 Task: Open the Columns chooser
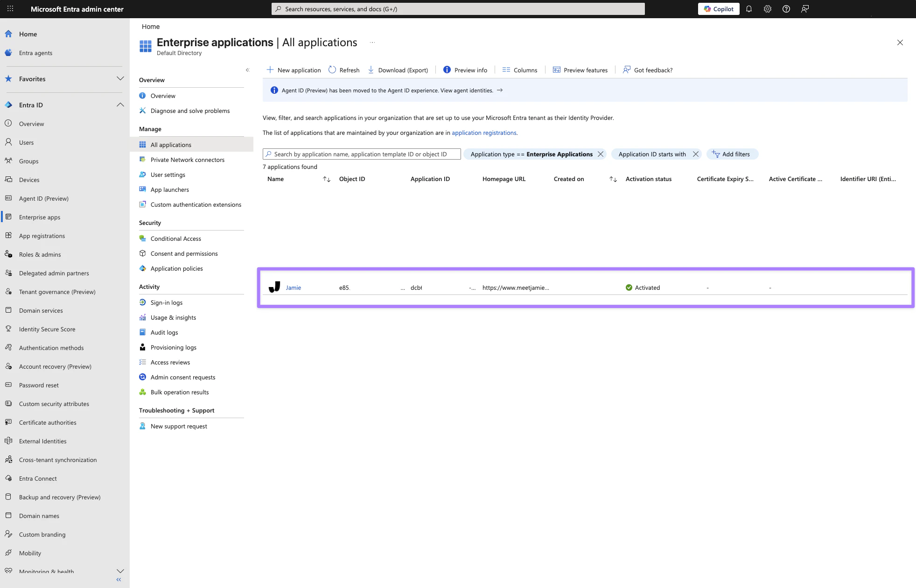click(x=520, y=70)
